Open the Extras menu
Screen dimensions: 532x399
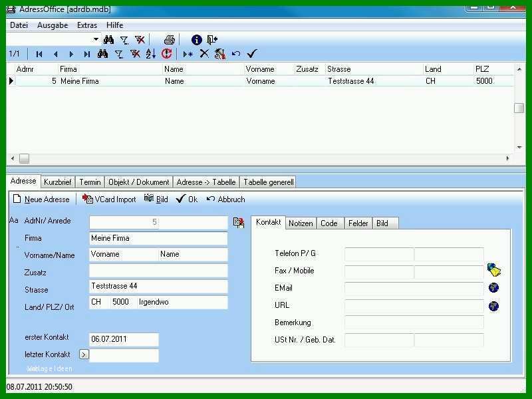tap(87, 25)
